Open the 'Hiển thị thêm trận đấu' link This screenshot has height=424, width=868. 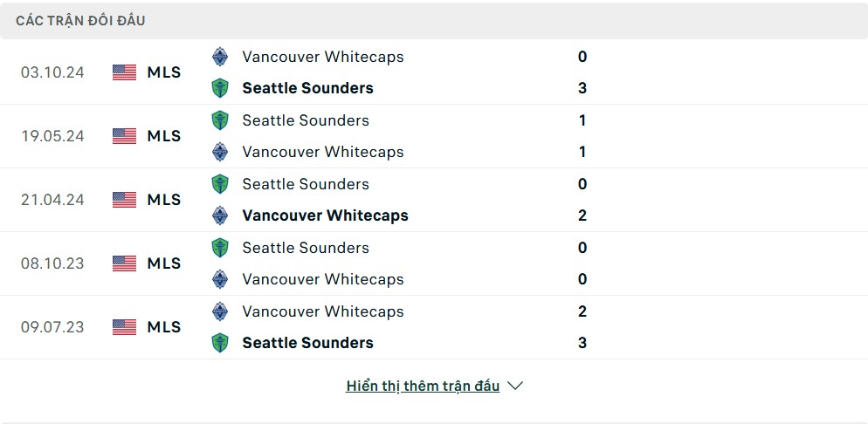423,386
